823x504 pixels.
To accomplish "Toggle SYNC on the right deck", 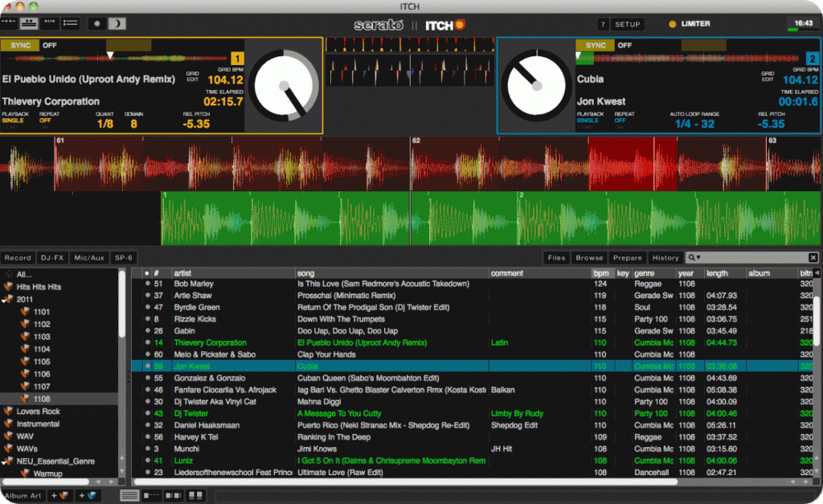I will pos(596,46).
